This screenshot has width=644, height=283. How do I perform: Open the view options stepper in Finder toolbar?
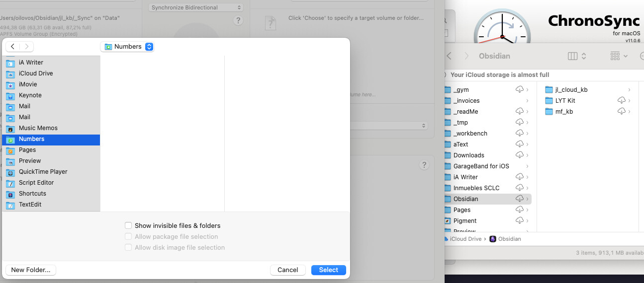point(584,56)
